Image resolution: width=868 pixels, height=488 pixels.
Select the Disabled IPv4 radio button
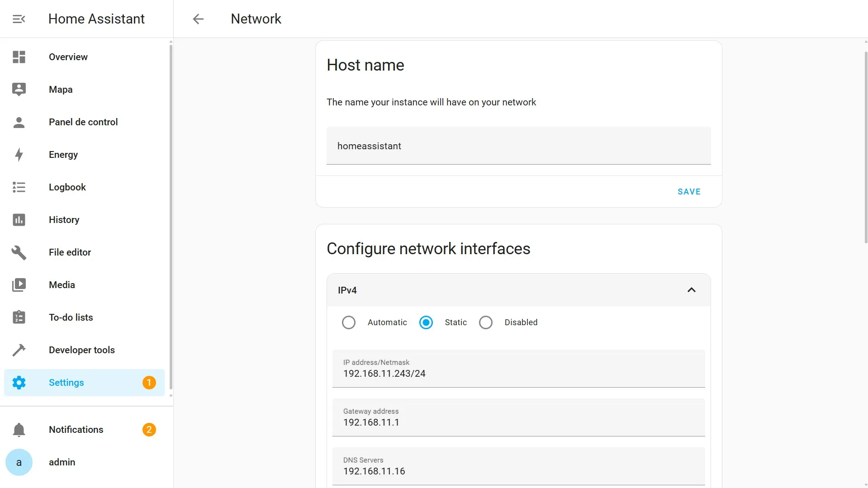[x=486, y=322]
